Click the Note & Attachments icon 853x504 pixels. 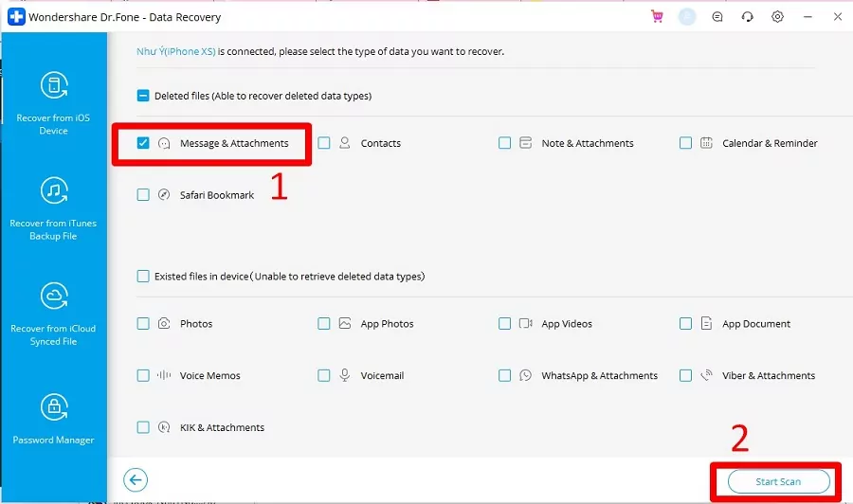pyautogui.click(x=525, y=143)
